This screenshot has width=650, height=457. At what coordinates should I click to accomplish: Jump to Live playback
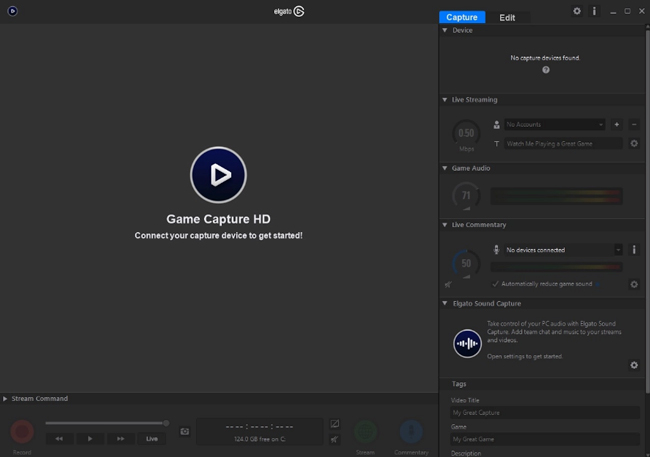(152, 439)
